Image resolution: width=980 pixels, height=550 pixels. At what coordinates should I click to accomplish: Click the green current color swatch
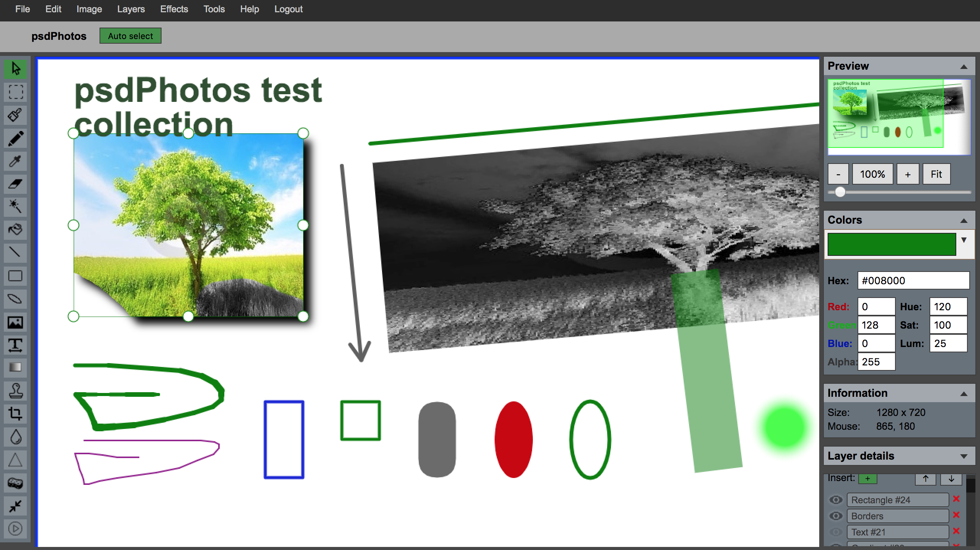coord(891,244)
